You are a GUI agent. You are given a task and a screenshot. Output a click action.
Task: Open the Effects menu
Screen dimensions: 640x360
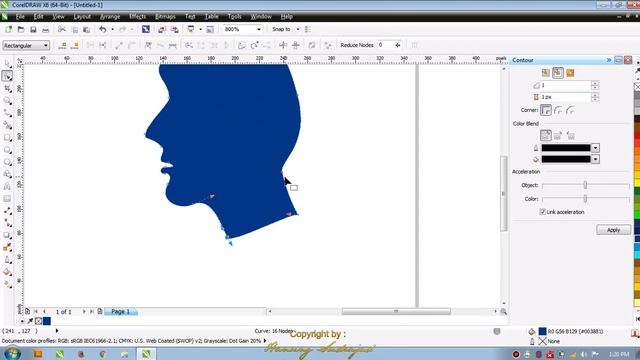coord(137,17)
